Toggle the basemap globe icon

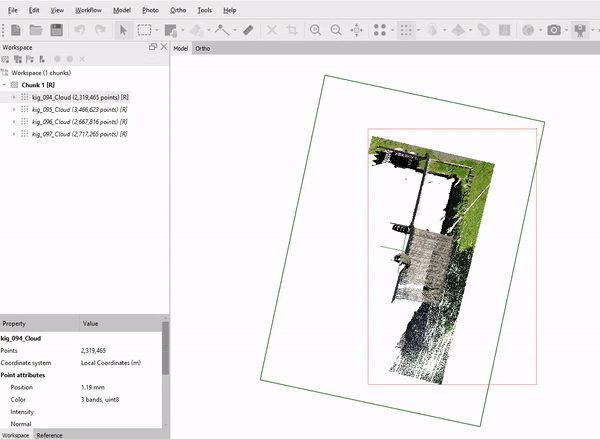[528, 30]
